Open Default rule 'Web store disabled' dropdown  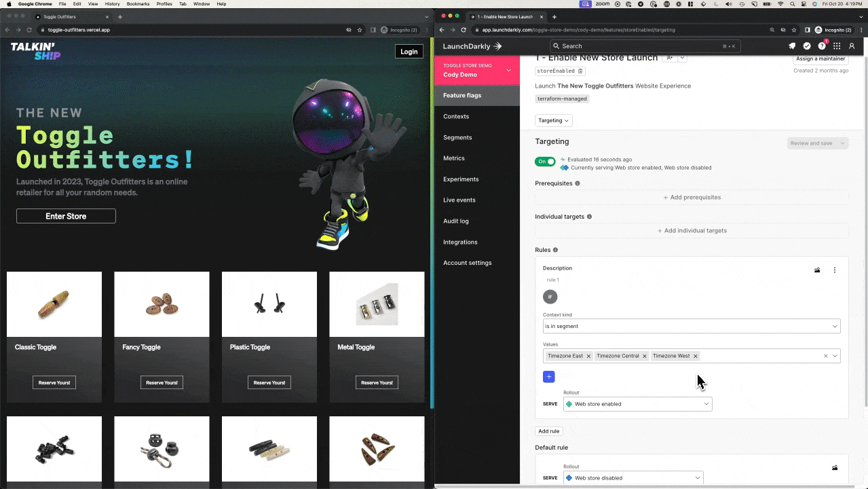coord(633,478)
